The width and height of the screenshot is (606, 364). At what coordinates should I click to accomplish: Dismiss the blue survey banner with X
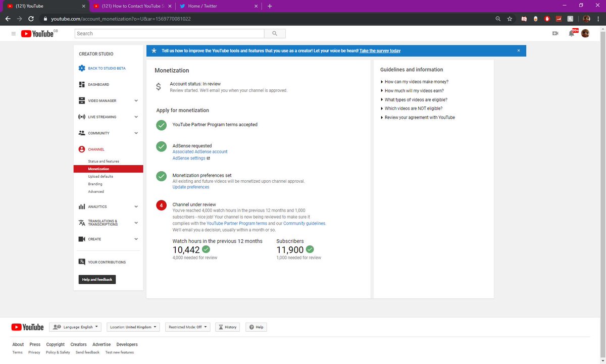(x=519, y=50)
